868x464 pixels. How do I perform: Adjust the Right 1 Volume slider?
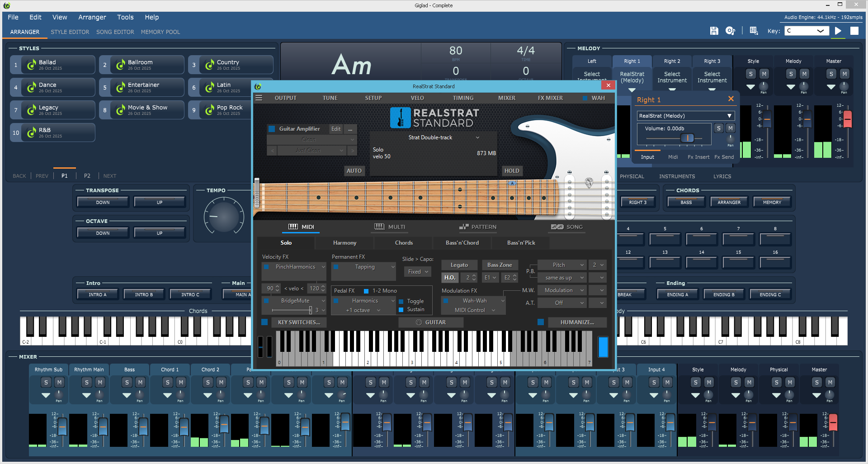click(687, 138)
